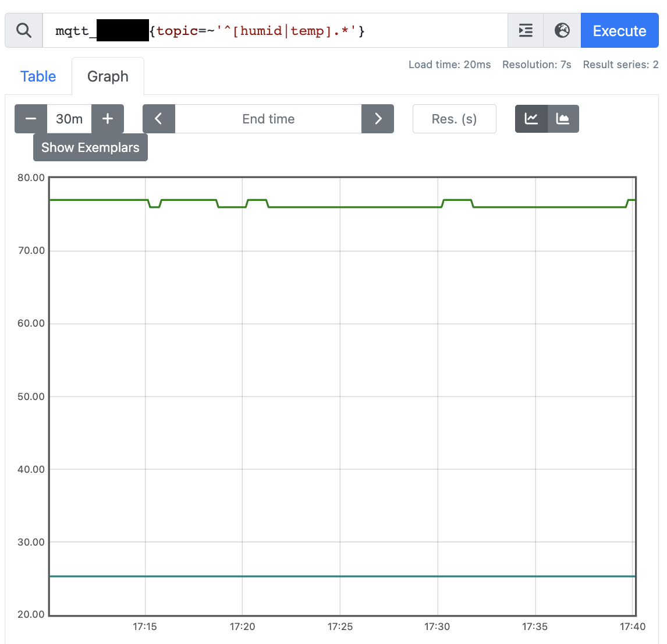Run the query with Execute
This screenshot has height=644, width=667.
pyautogui.click(x=619, y=31)
